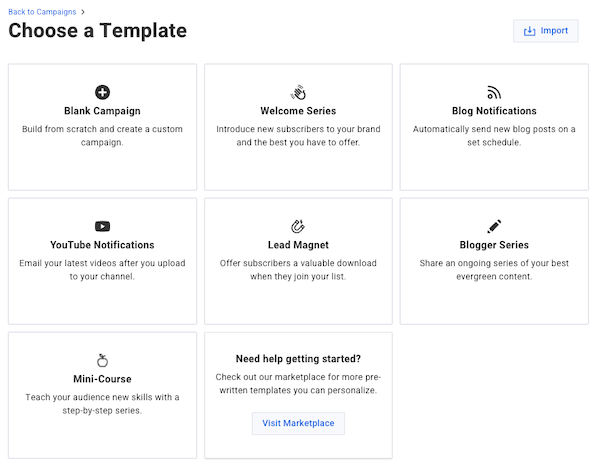600x473 pixels.
Task: Click the Blogger Series pencil icon
Action: 494,226
